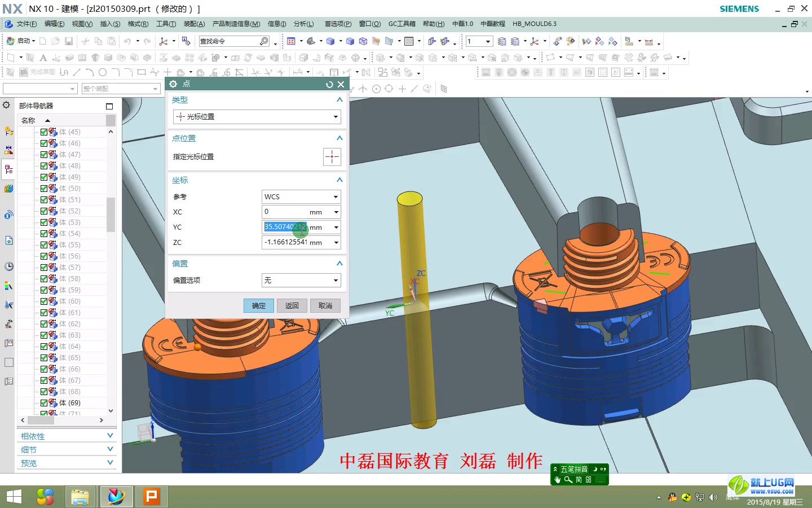Viewport: 812px width, 508px height.
Task: Click the Open file folder icon
Action: tap(55, 41)
